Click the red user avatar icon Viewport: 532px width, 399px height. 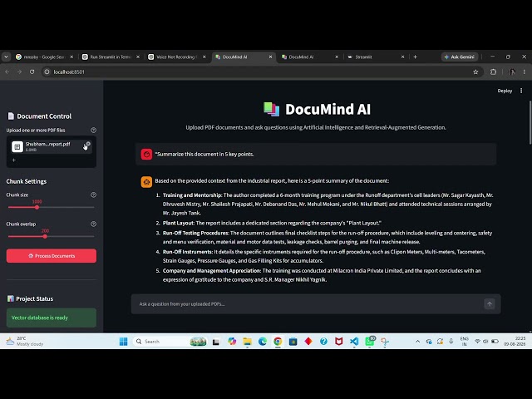[146, 154]
